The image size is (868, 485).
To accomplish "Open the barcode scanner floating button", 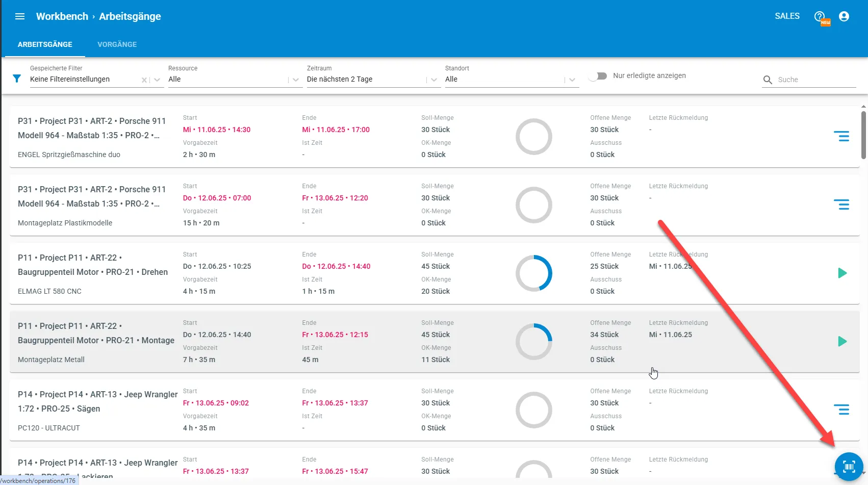I will (x=849, y=466).
